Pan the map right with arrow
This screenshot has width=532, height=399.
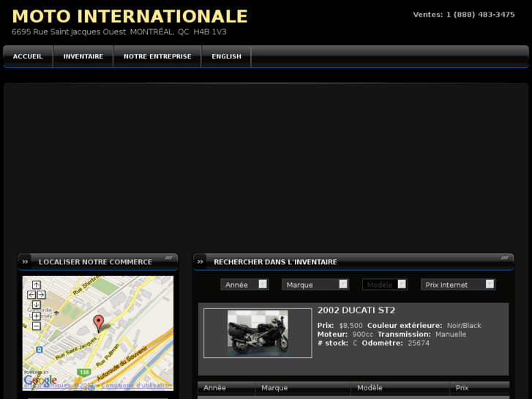click(x=41, y=295)
